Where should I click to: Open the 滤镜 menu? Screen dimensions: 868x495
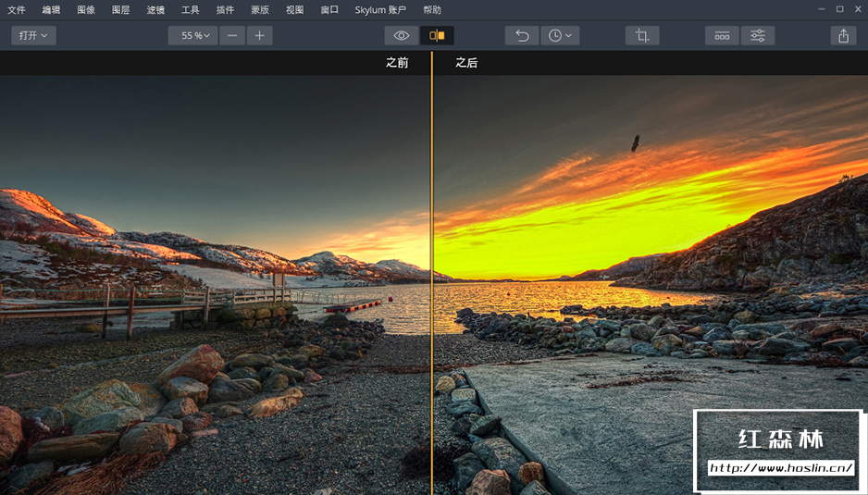[x=155, y=10]
